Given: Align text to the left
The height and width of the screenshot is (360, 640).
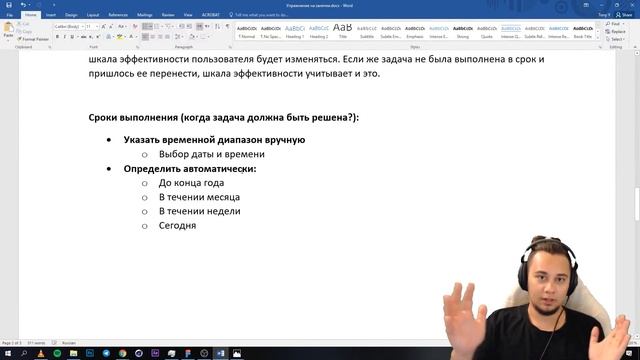Looking at the screenshot, I should [145, 37].
